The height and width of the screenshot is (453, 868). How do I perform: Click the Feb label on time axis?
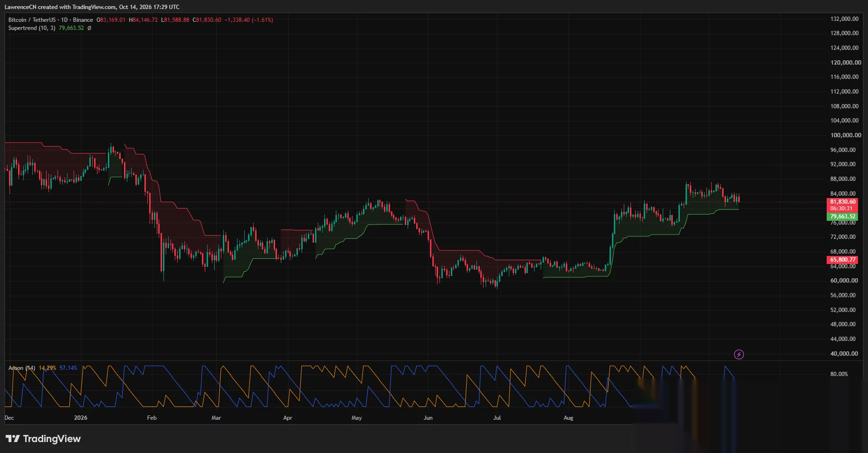[152, 418]
